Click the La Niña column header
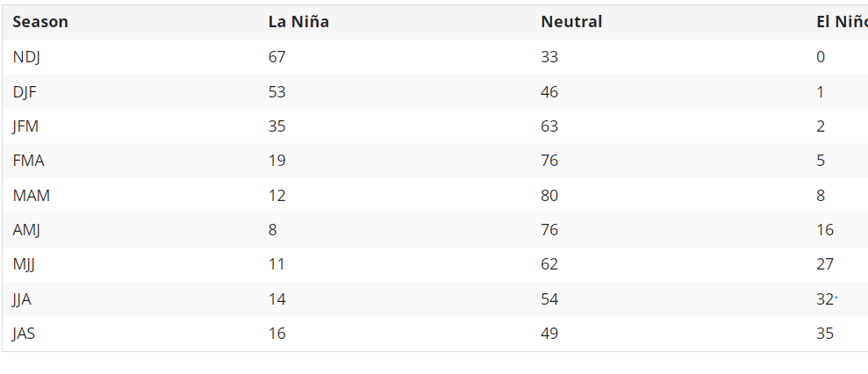Screen dimensions: 868x374 click(x=298, y=22)
